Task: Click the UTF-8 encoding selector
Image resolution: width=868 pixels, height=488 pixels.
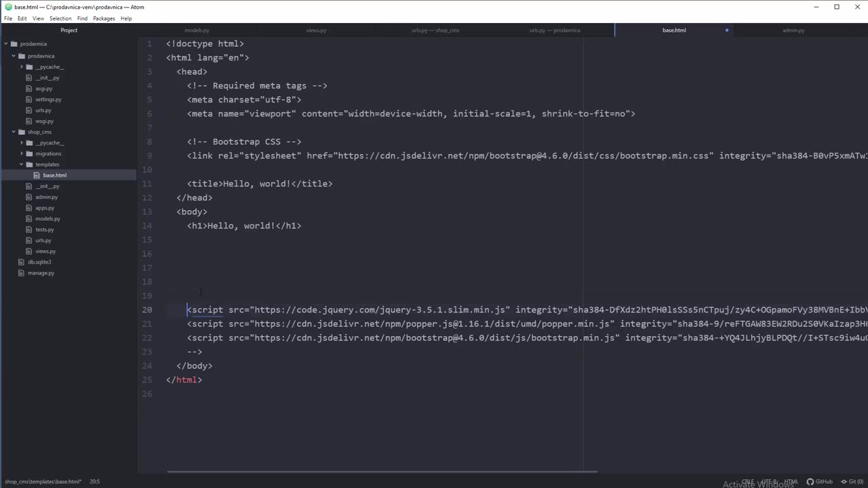Action: 769,482
